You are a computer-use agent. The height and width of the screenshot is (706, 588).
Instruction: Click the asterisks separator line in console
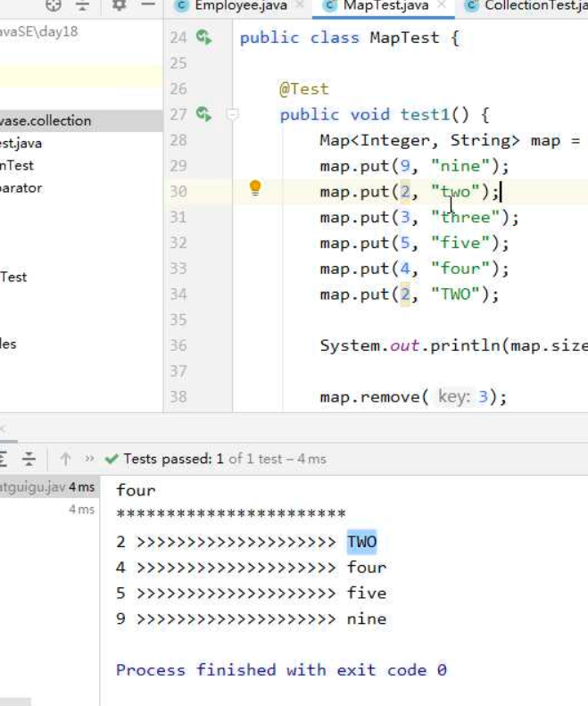coord(231,513)
